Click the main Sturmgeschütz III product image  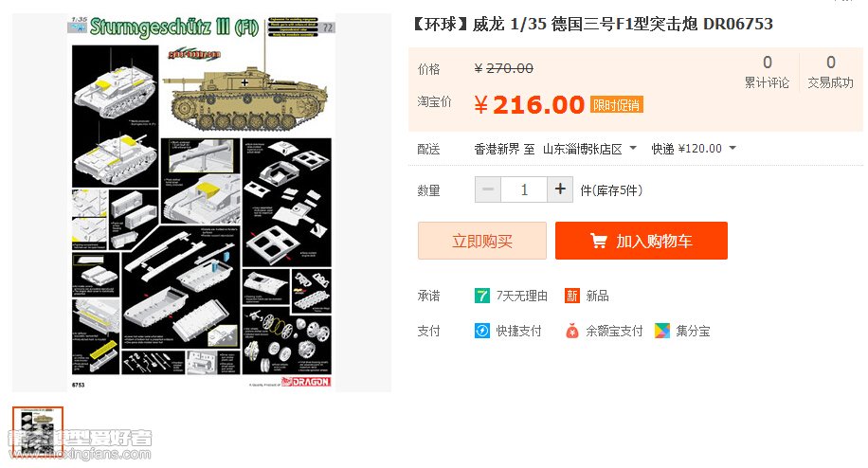coord(202,203)
